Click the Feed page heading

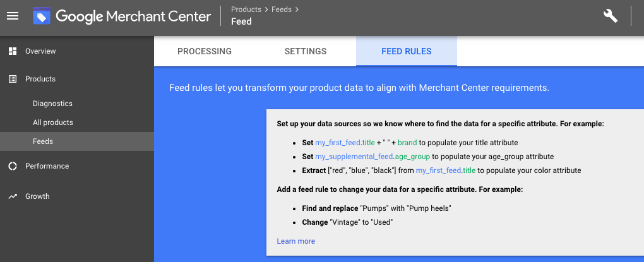coord(241,21)
